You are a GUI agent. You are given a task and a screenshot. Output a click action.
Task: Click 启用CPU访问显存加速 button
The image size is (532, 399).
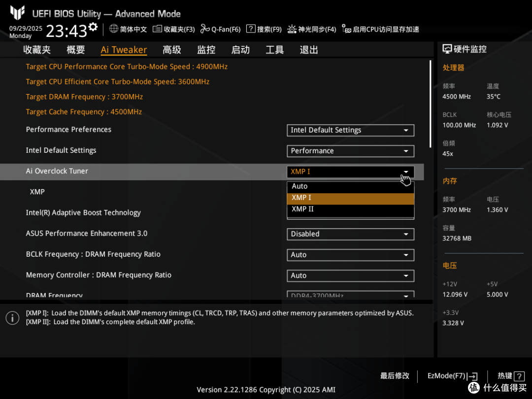pyautogui.click(x=380, y=29)
